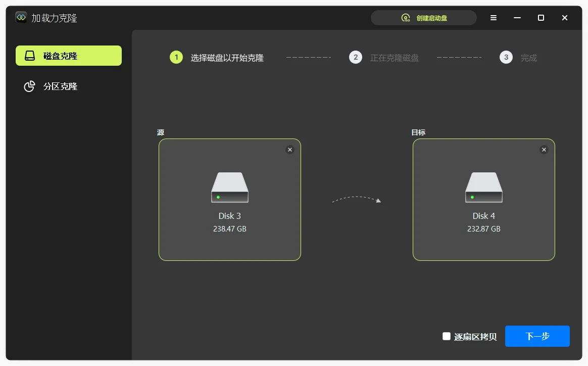Click 创建启动盘 to create boot disk
The image size is (588, 366).
pos(424,18)
